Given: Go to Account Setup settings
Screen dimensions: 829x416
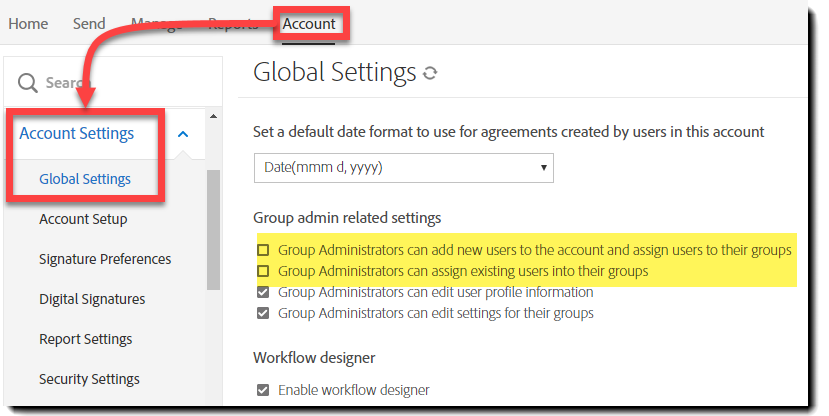Looking at the screenshot, I should 83,219.
